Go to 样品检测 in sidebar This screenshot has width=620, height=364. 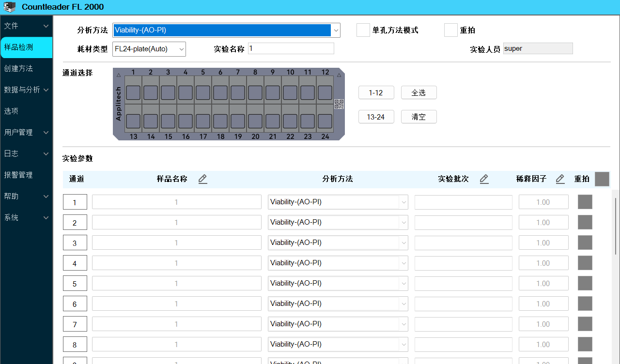pyautogui.click(x=26, y=47)
